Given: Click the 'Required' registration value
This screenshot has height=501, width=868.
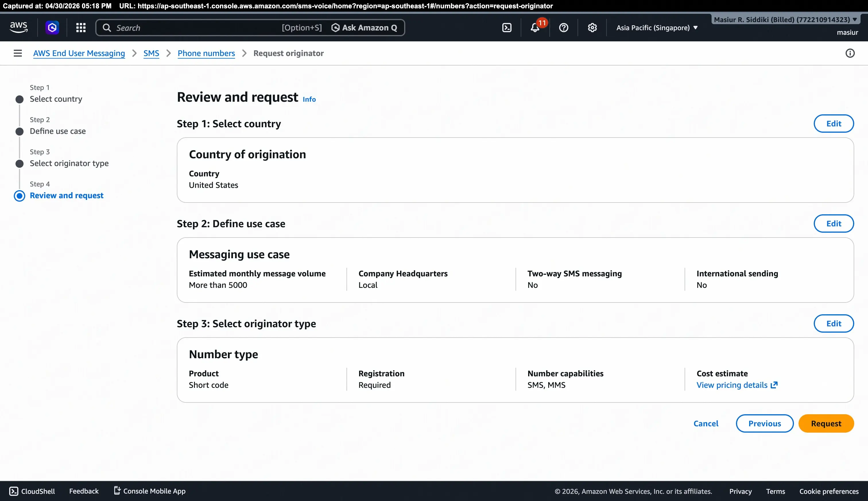Looking at the screenshot, I should [374, 385].
